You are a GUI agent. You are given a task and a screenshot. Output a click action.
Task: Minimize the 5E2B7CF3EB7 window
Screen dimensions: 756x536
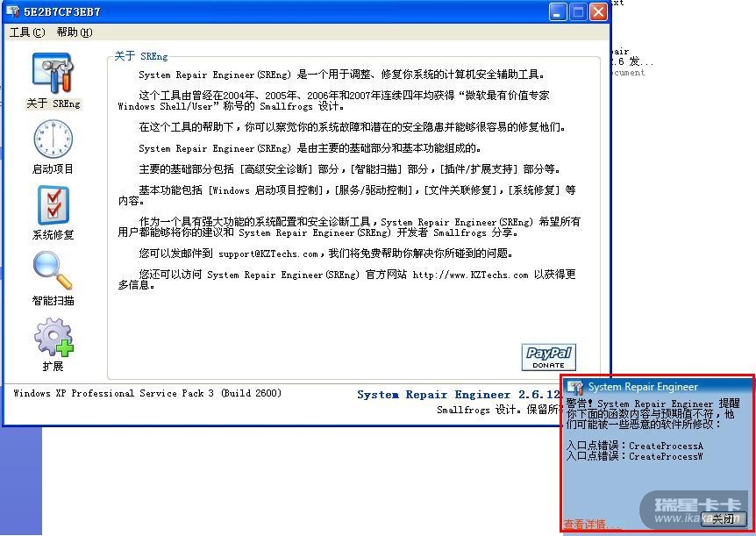[x=558, y=12]
